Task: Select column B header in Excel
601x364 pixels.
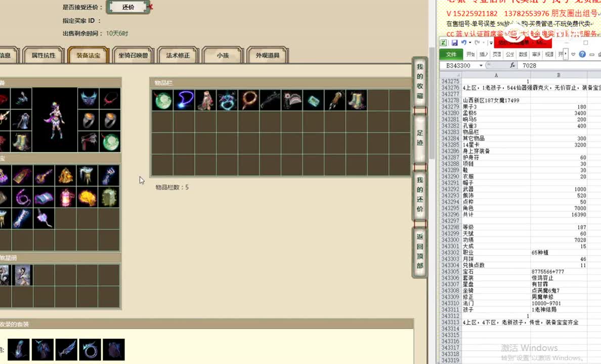Action: click(559, 75)
